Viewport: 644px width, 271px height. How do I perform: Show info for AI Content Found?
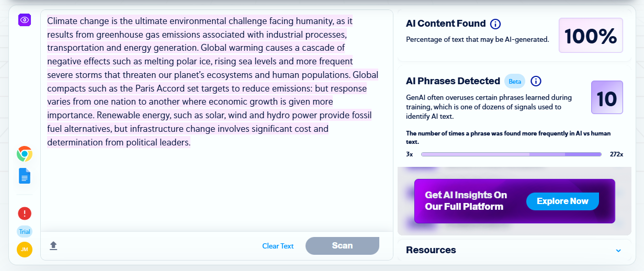(495, 24)
